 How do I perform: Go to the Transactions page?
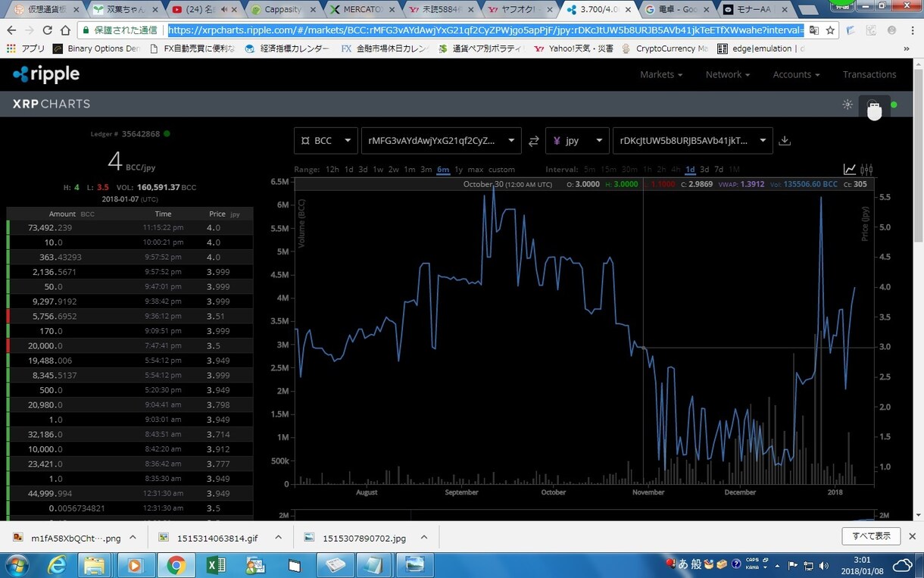pos(869,74)
